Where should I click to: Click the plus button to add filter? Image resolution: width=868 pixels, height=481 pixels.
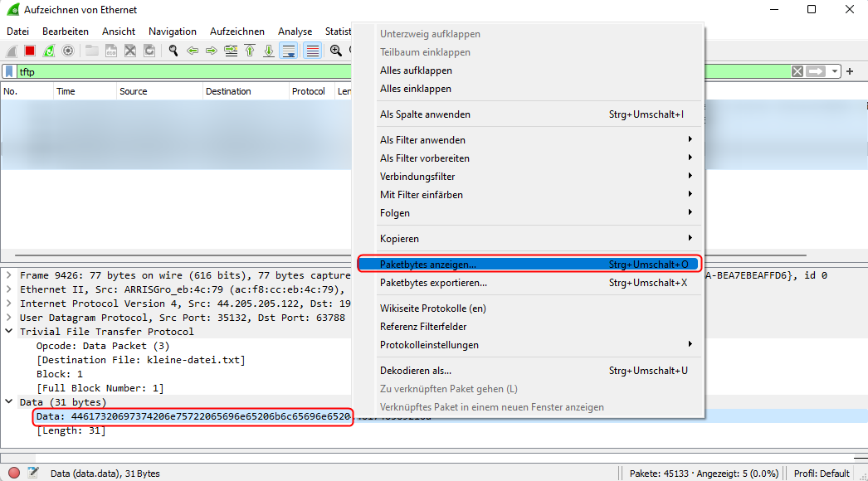850,71
